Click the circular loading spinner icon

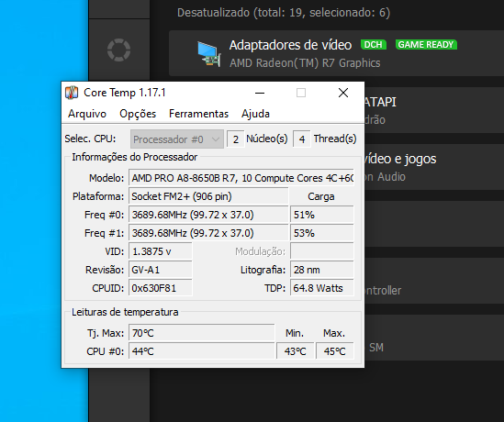pos(118,50)
